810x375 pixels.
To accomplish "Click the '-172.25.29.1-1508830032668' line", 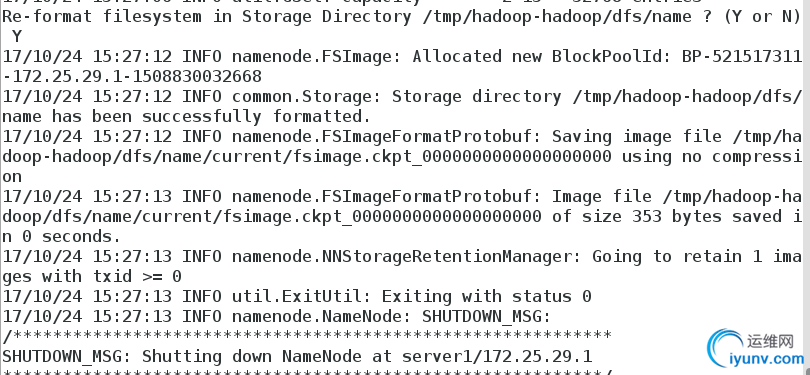I will tap(132, 76).
